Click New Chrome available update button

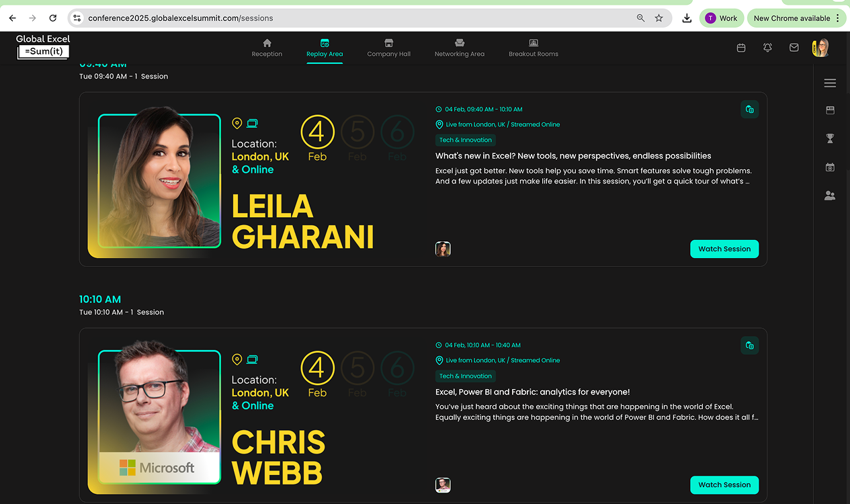(x=798, y=18)
